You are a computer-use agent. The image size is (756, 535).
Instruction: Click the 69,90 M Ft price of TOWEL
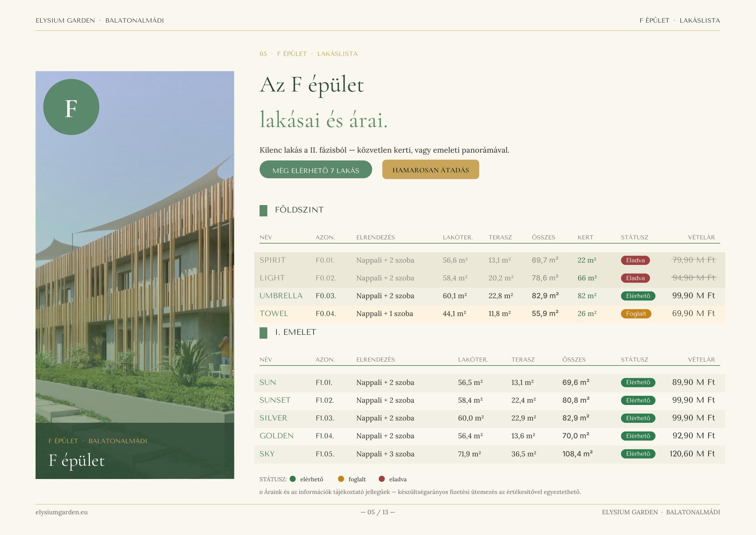693,313
